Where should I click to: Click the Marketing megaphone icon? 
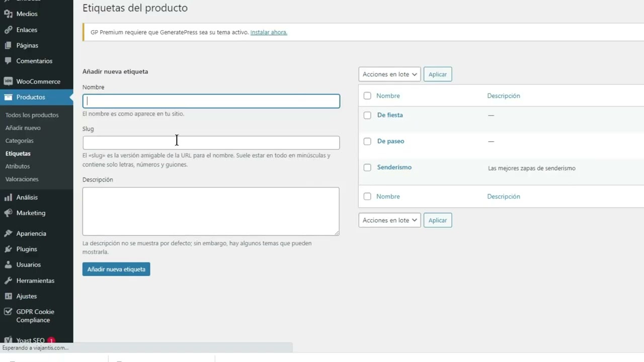coord(8,213)
